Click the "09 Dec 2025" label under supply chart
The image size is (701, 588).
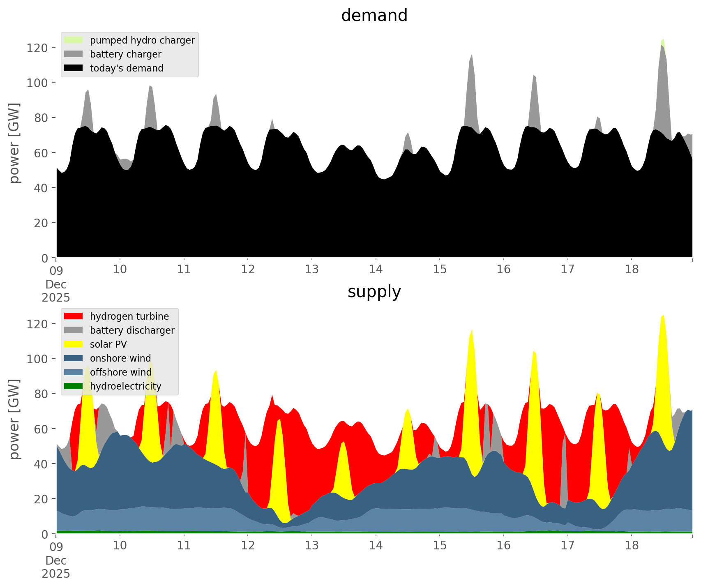point(56,560)
